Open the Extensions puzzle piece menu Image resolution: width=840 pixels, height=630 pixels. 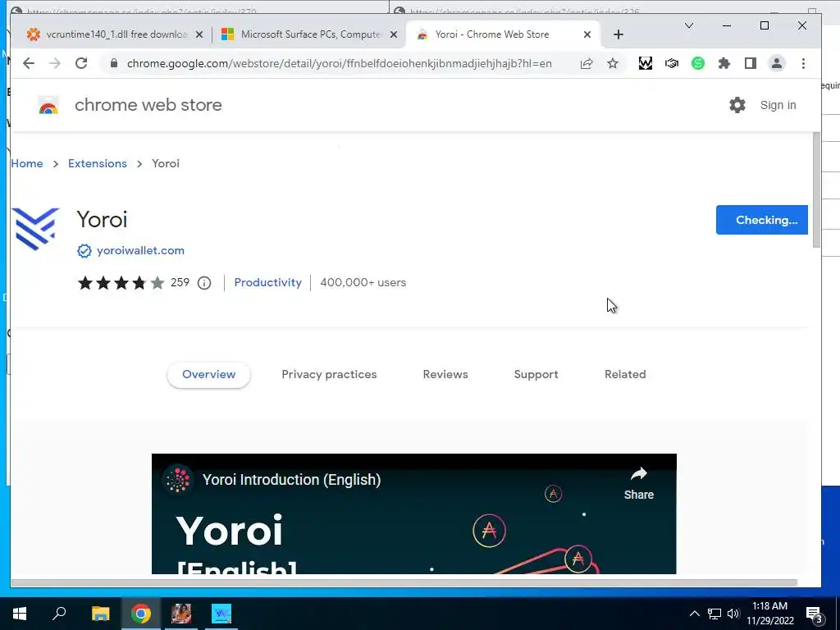pyautogui.click(x=724, y=63)
